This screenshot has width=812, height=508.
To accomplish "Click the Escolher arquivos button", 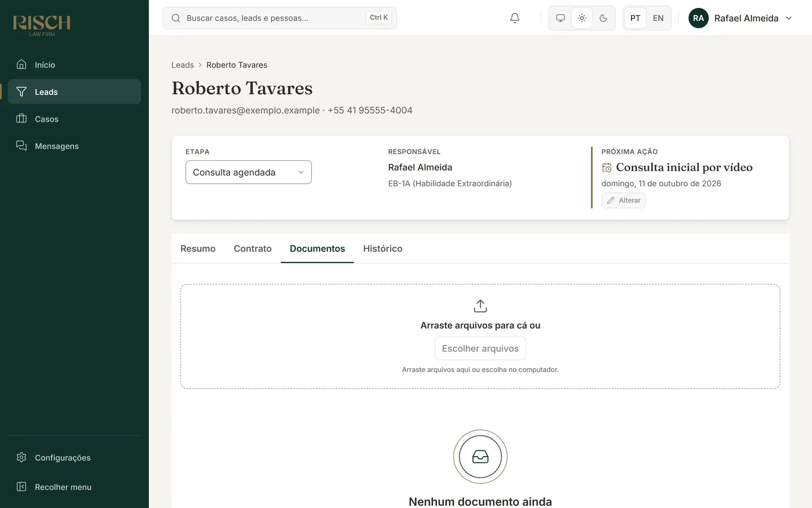I will click(480, 348).
